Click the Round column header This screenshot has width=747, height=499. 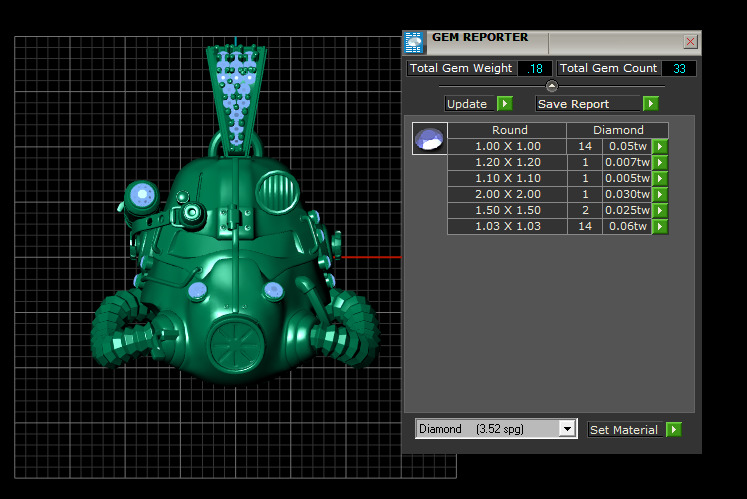tap(507, 130)
